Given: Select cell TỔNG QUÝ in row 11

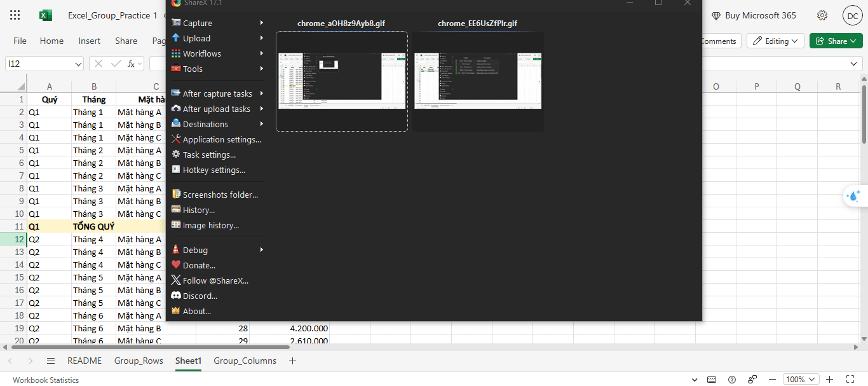Looking at the screenshot, I should pos(94,226).
